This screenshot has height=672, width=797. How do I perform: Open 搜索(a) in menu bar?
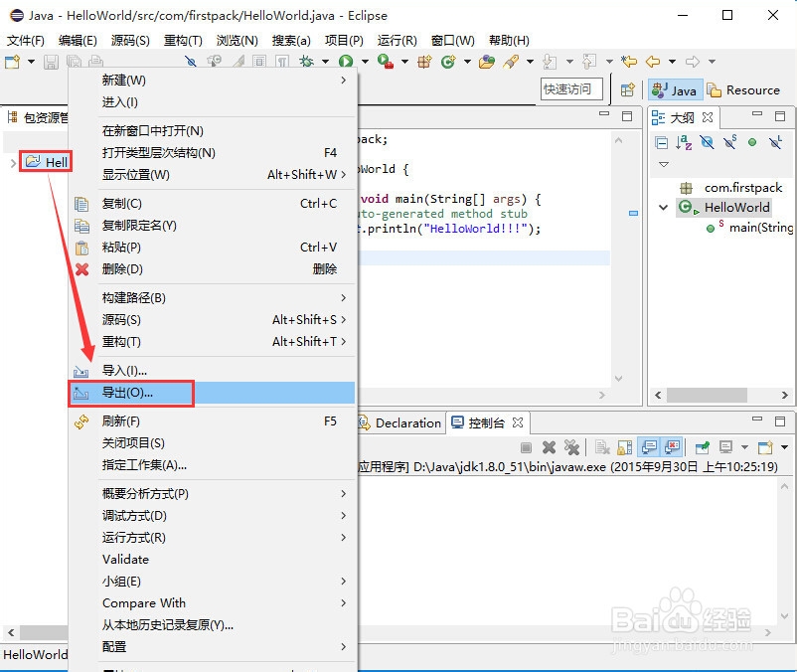[291, 40]
